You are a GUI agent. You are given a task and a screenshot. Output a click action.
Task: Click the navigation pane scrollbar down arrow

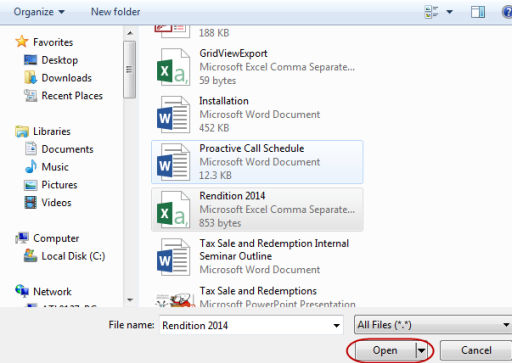[130, 300]
